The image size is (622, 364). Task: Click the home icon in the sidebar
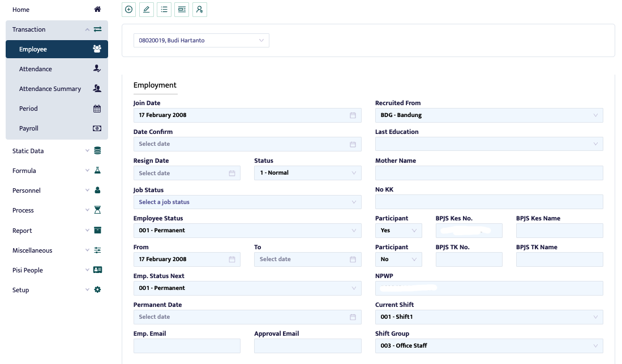point(97,10)
